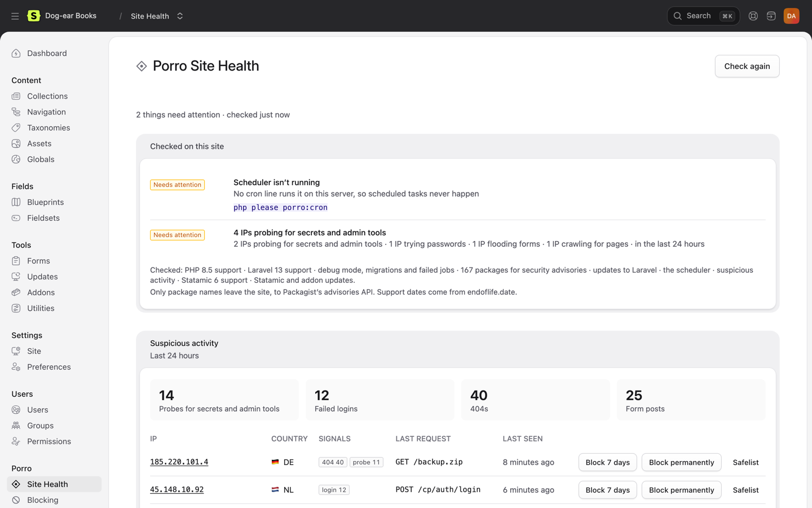
Task: Click the Globals globe icon
Action: pos(16,160)
